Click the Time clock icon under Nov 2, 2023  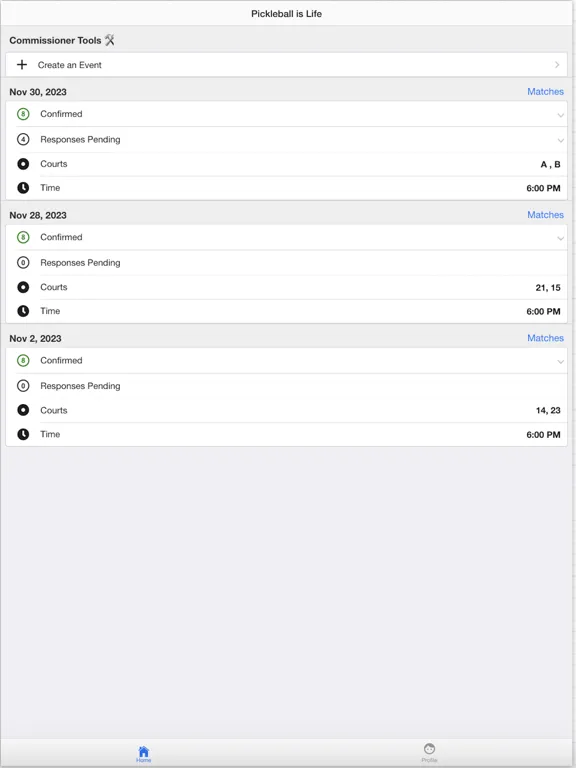[x=23, y=434]
